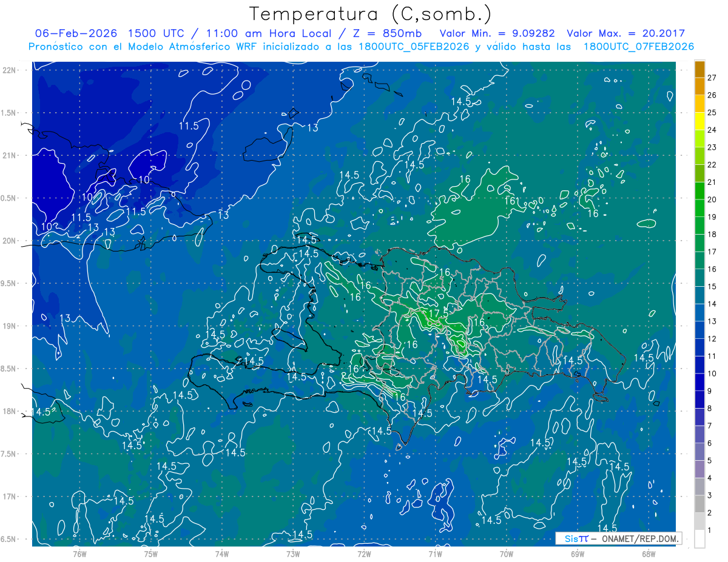
Task: Click the "71W" longitude axis label
Action: (435, 554)
